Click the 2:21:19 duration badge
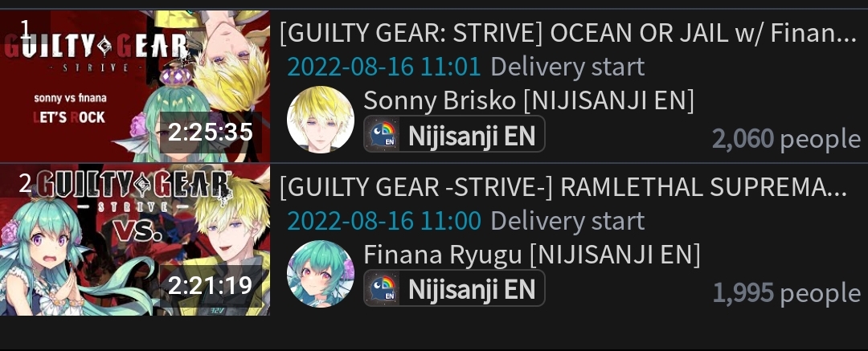The height and width of the screenshot is (351, 868). pyautogui.click(x=211, y=286)
